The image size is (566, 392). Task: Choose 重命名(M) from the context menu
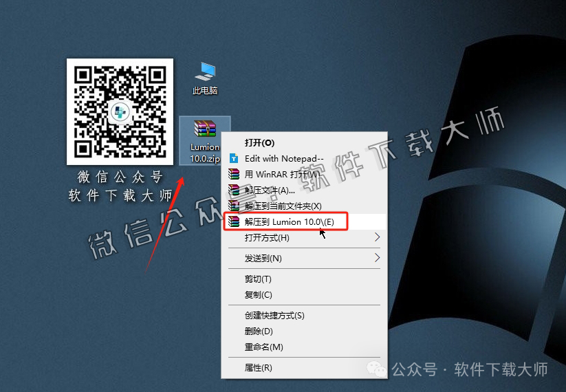[304, 347]
